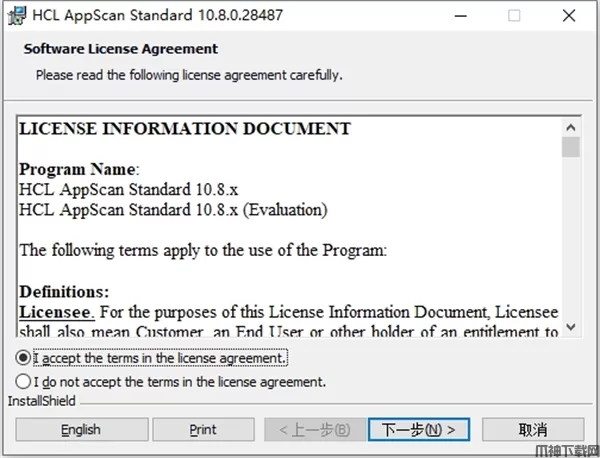Maximize the installer window
Screen dimensions: 600x458
(514, 16)
